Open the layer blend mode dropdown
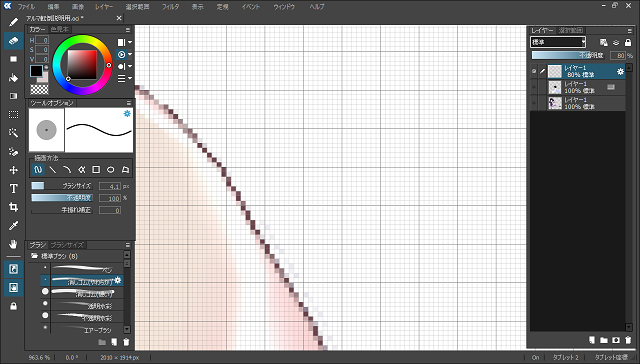Image resolution: width=640 pixels, height=364 pixels. click(x=558, y=42)
